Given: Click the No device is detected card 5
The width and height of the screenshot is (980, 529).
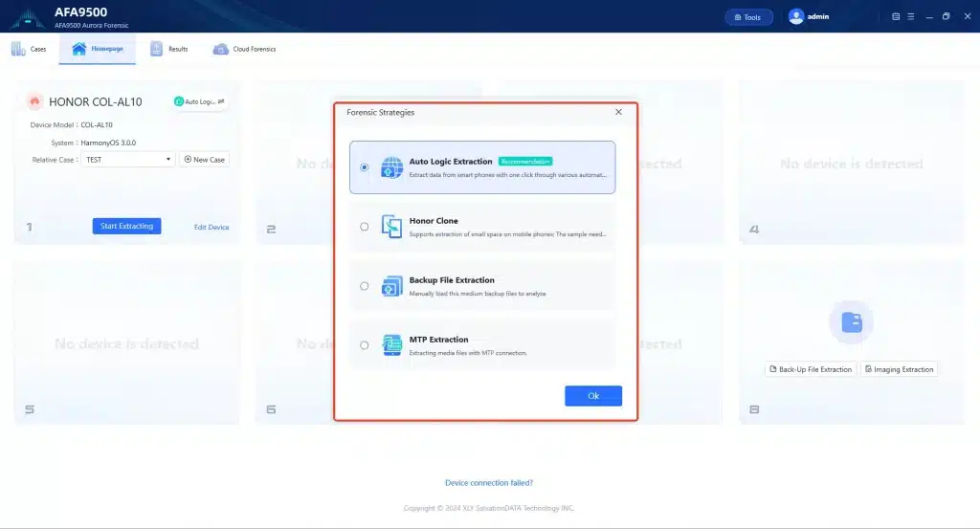Looking at the screenshot, I should (x=126, y=343).
